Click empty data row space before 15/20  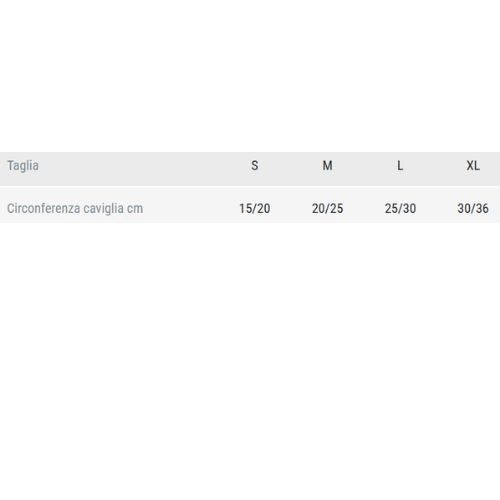coord(190,209)
